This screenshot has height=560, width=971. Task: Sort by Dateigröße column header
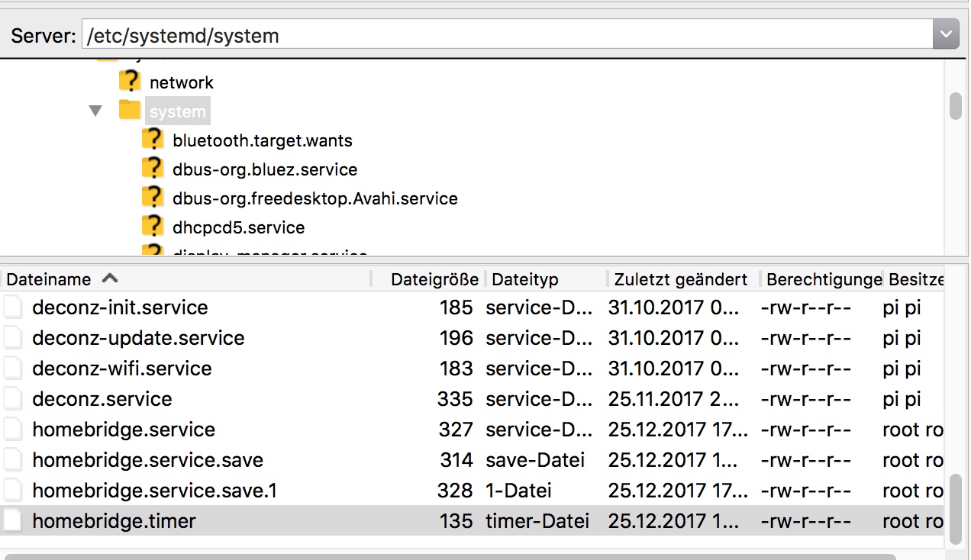(x=434, y=279)
